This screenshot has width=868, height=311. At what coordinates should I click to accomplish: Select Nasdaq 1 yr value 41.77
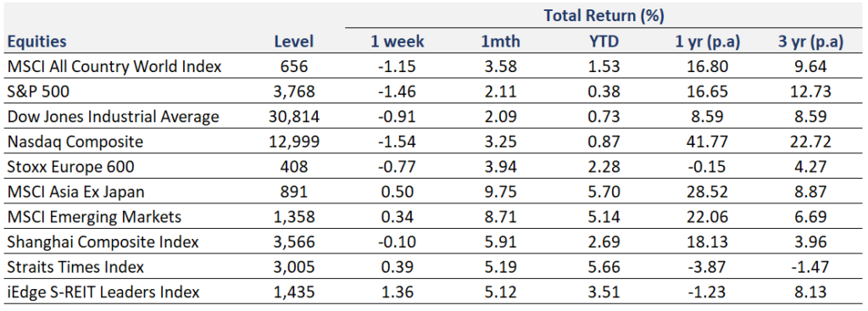pos(708,142)
